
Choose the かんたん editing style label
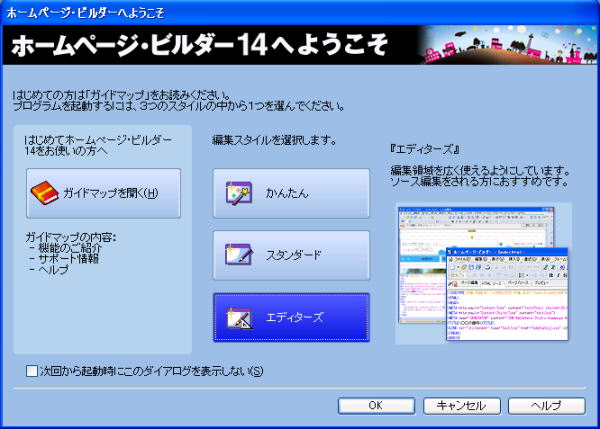[x=287, y=193]
